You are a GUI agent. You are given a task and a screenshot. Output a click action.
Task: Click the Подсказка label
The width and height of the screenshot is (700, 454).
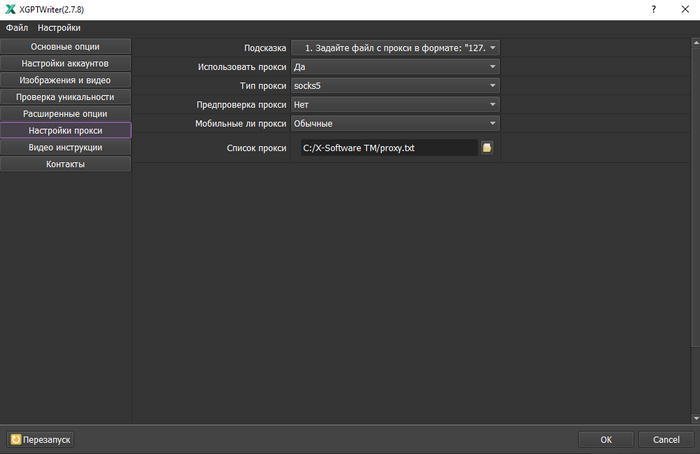265,48
